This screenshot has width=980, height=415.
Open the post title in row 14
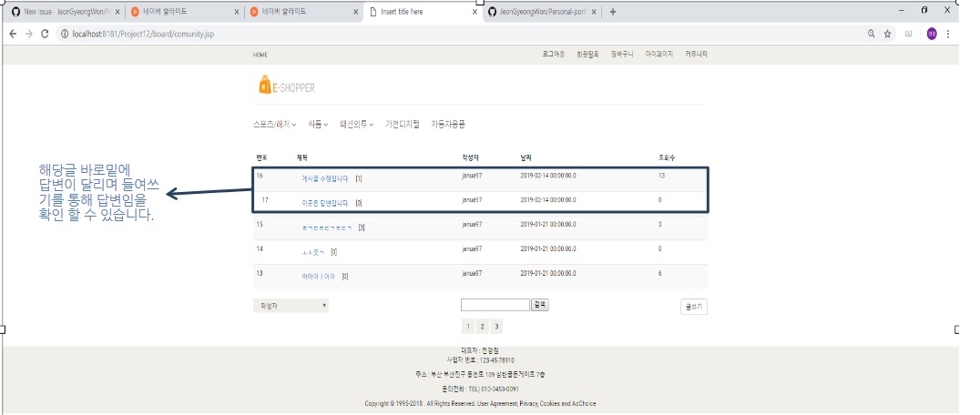pos(312,252)
